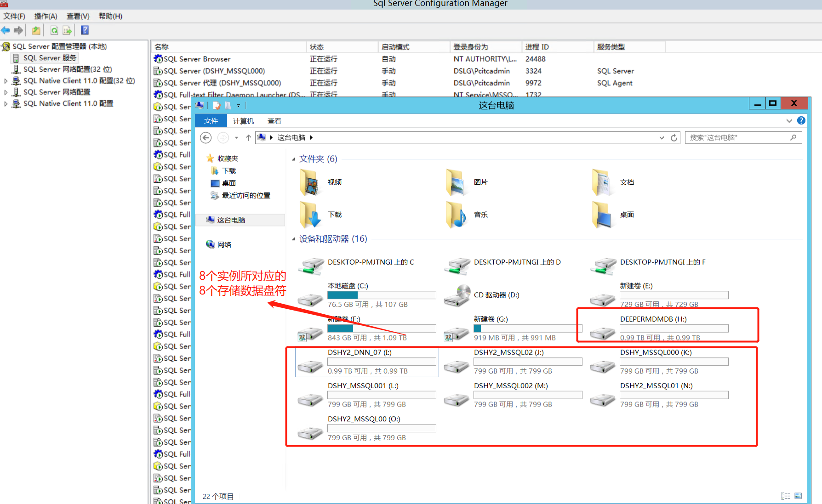Go back in the 这台电脑 Explorer window

[x=206, y=137]
